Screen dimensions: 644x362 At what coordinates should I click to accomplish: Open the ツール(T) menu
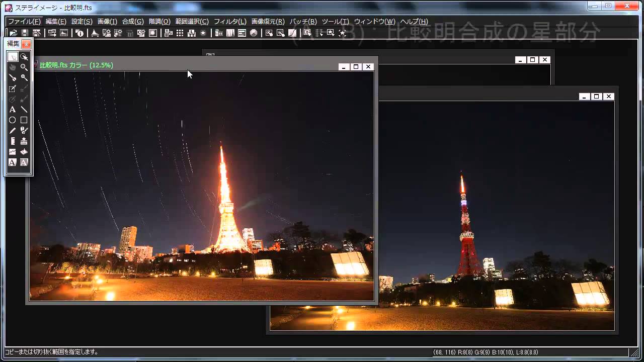click(x=335, y=22)
